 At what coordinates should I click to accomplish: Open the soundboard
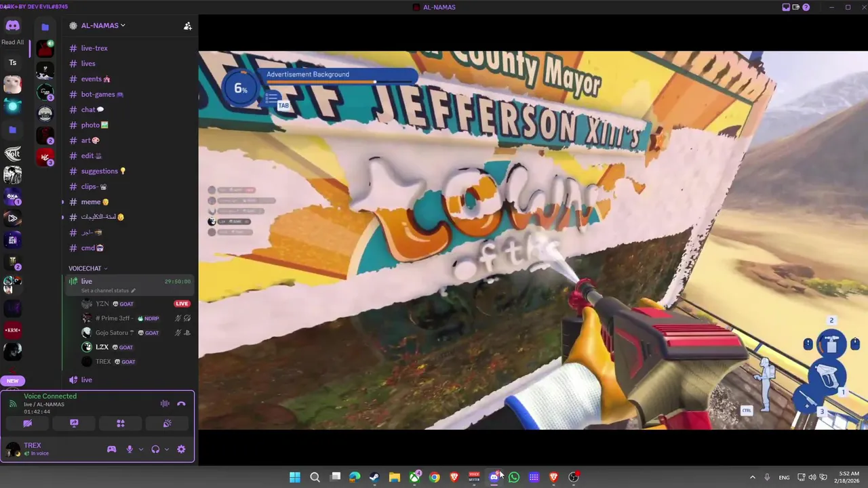point(167,424)
